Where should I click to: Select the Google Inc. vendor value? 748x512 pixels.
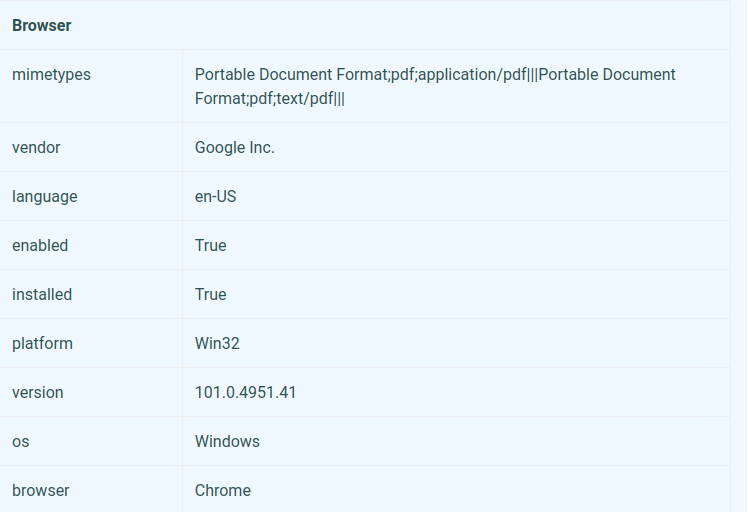(x=234, y=148)
